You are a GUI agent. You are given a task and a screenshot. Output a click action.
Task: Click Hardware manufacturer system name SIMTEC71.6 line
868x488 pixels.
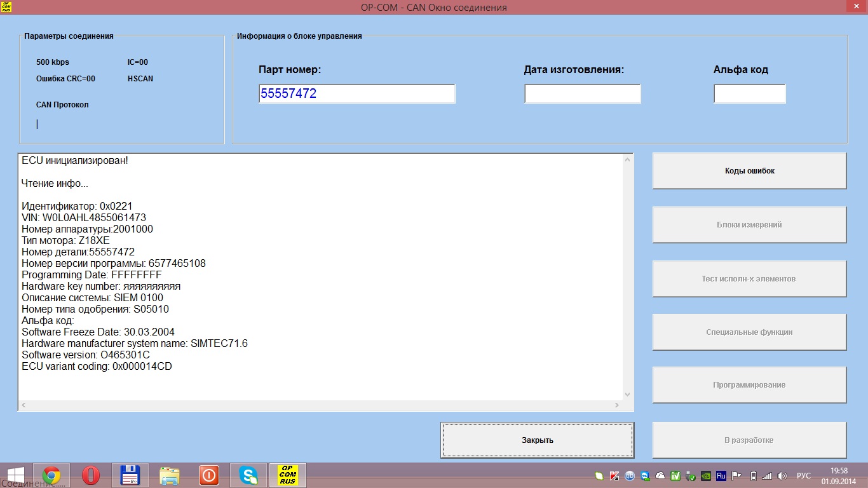[135, 343]
